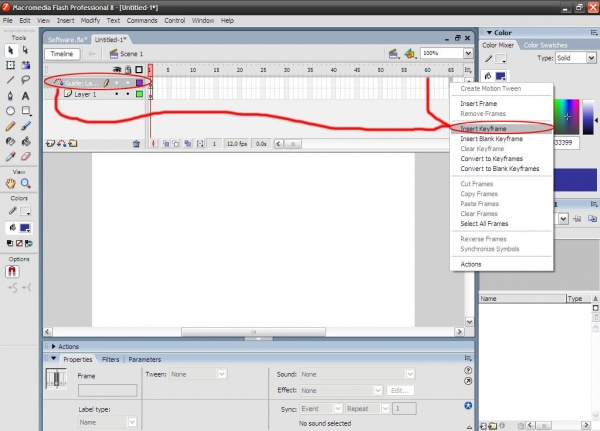Toggle Layer 1 outline green square
Image resolution: width=600 pixels, height=431 pixels.
(139, 94)
